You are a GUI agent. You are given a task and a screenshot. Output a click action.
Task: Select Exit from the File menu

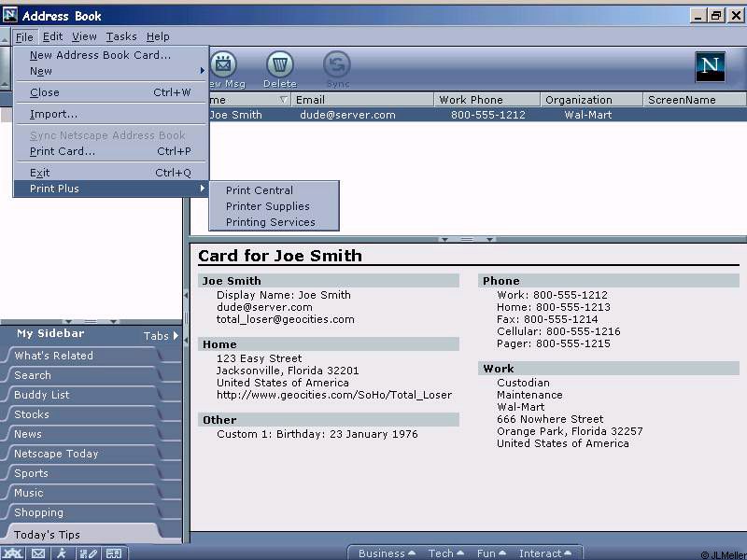point(111,173)
